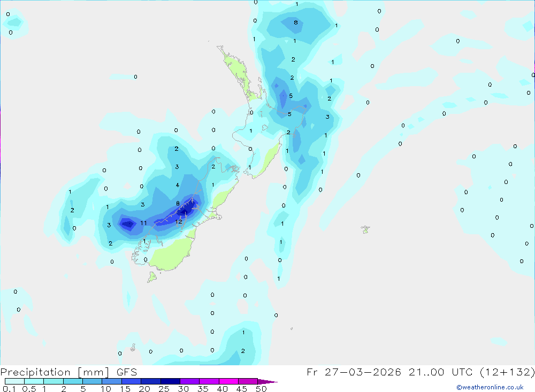Pick the legend swatch between 10 and 15
The width and height of the screenshot is (535, 392).
tap(112, 381)
